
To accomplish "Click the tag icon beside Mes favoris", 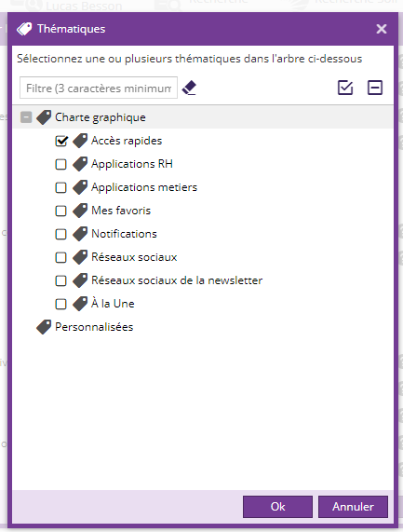I will [80, 211].
